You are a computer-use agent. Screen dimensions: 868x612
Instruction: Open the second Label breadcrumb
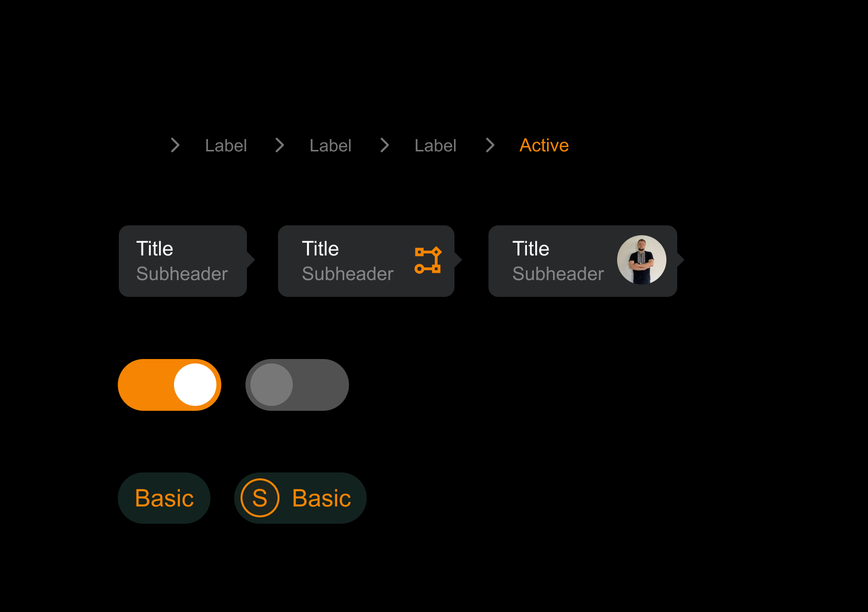[x=330, y=145]
